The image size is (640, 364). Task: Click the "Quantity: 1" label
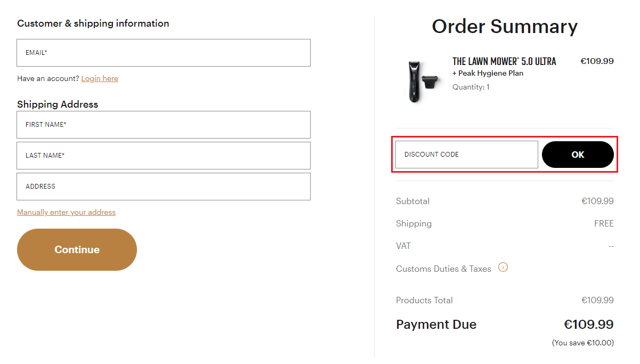pyautogui.click(x=471, y=87)
